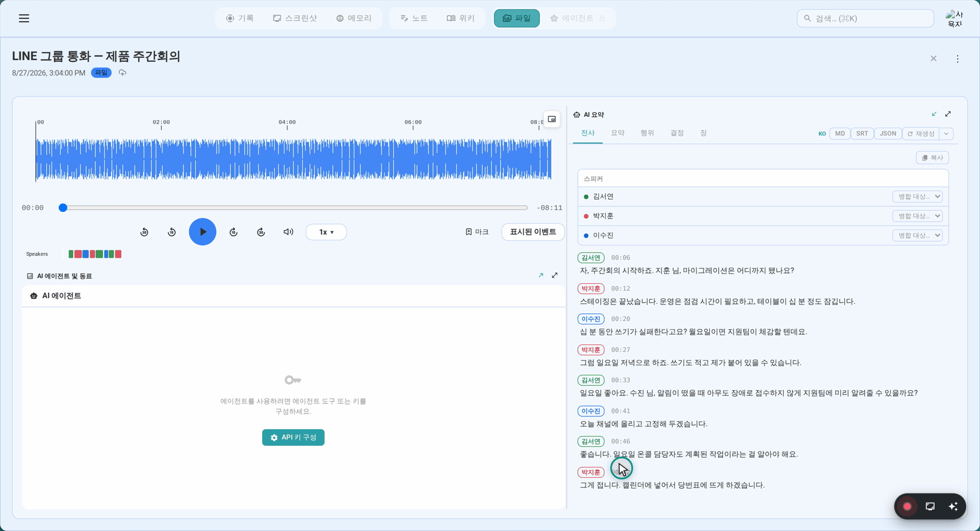This screenshot has width=980, height=531.
Task: Add a 마크 bookmark
Action: pyautogui.click(x=477, y=232)
